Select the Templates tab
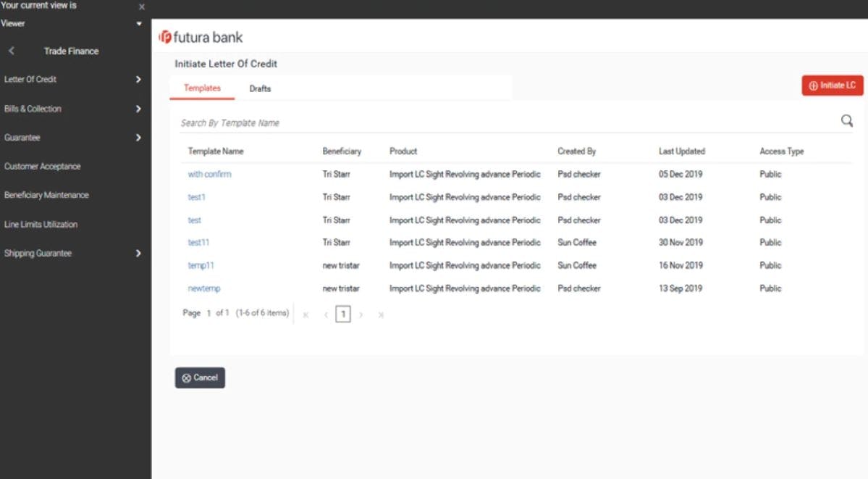This screenshot has width=868, height=479. pos(202,88)
